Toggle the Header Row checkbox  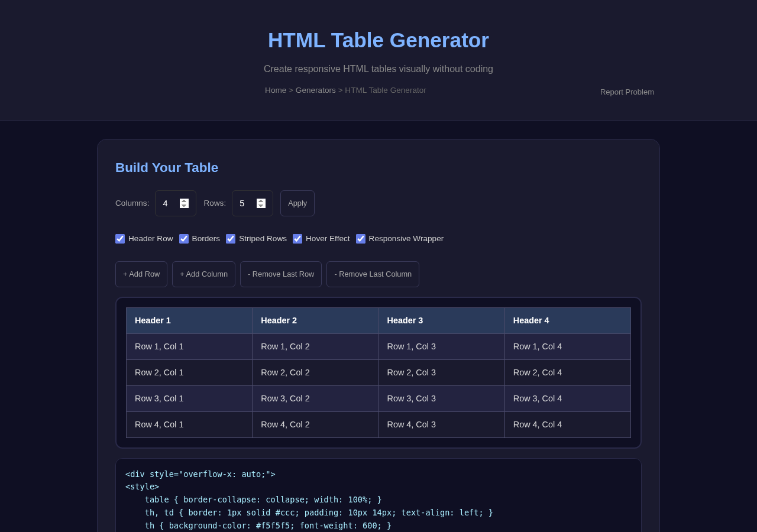point(120,239)
